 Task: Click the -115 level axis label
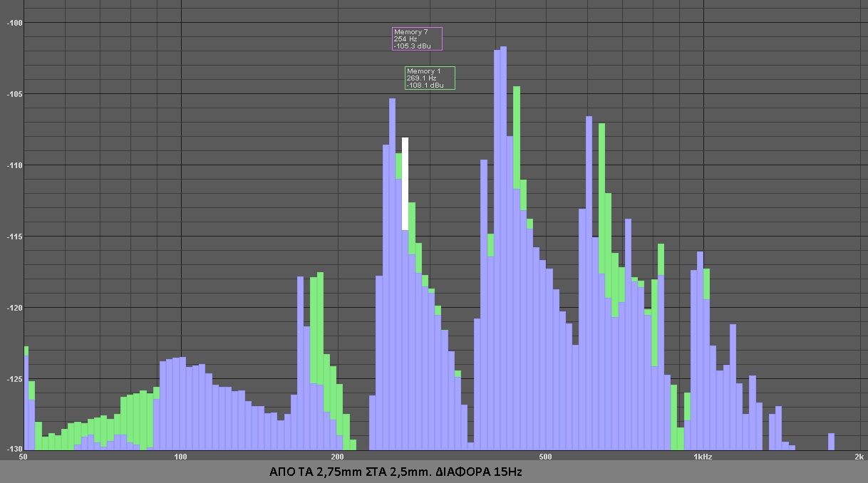(15, 237)
